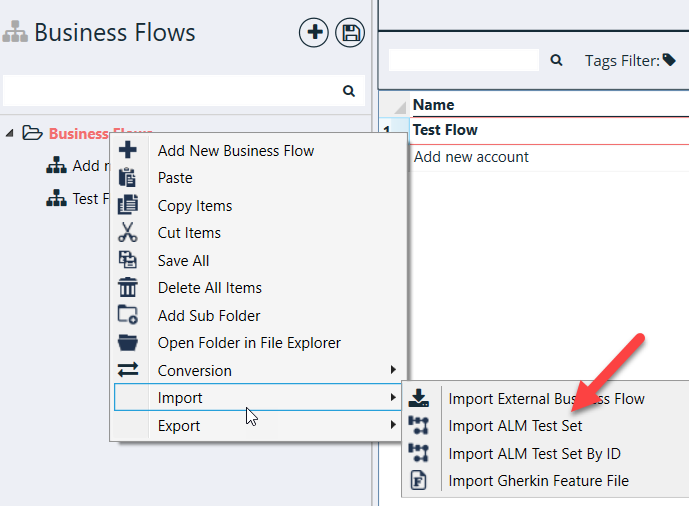Click the Tags Filter tag icon
Image resolution: width=689 pixels, height=506 pixels.
click(x=669, y=61)
